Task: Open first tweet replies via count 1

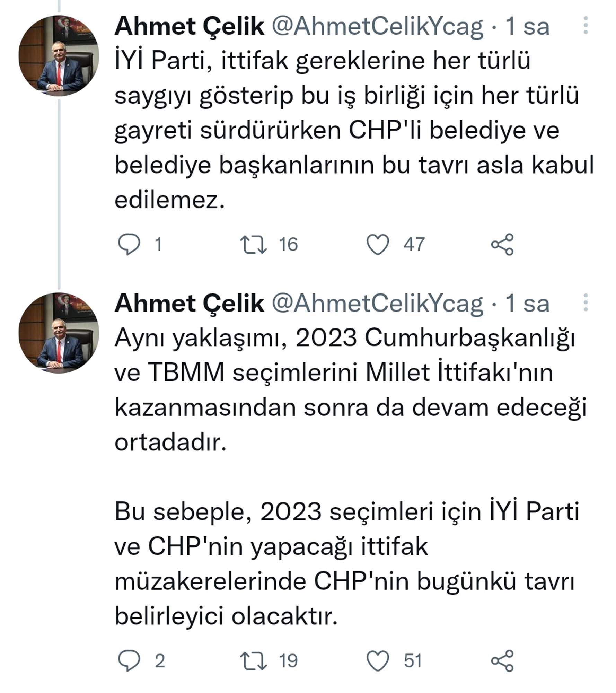Action: 158,244
